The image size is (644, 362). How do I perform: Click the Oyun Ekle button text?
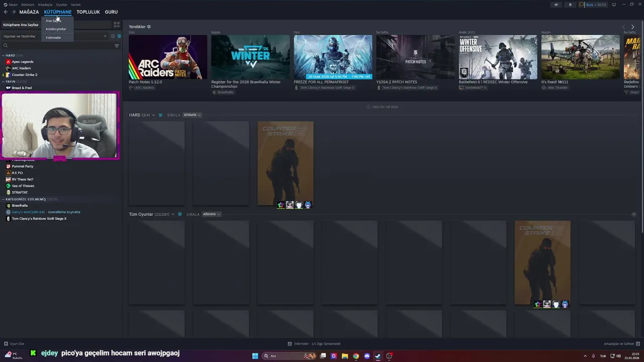(x=17, y=344)
